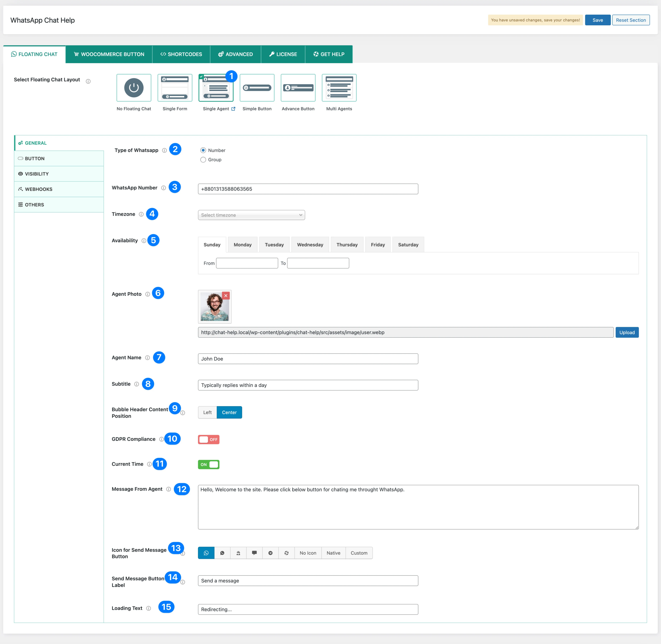This screenshot has width=661, height=644.
Task: Click info icon beside Agent Name
Action: [147, 358]
